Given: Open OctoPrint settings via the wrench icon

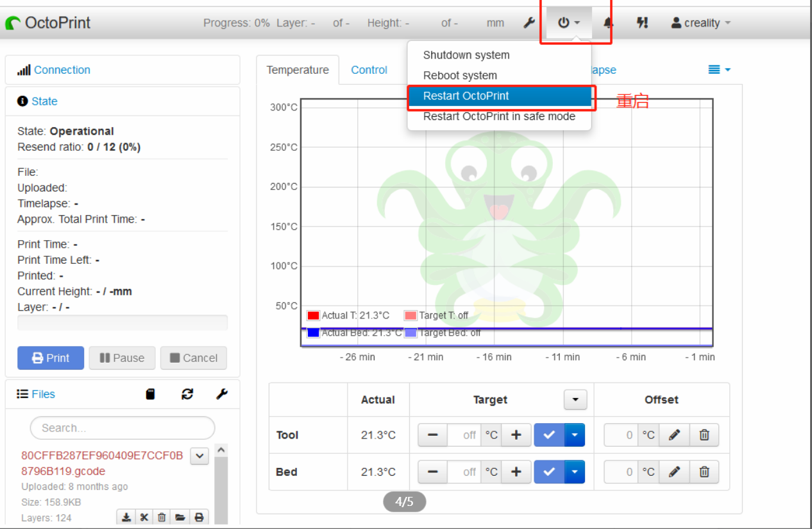Looking at the screenshot, I should [x=529, y=22].
